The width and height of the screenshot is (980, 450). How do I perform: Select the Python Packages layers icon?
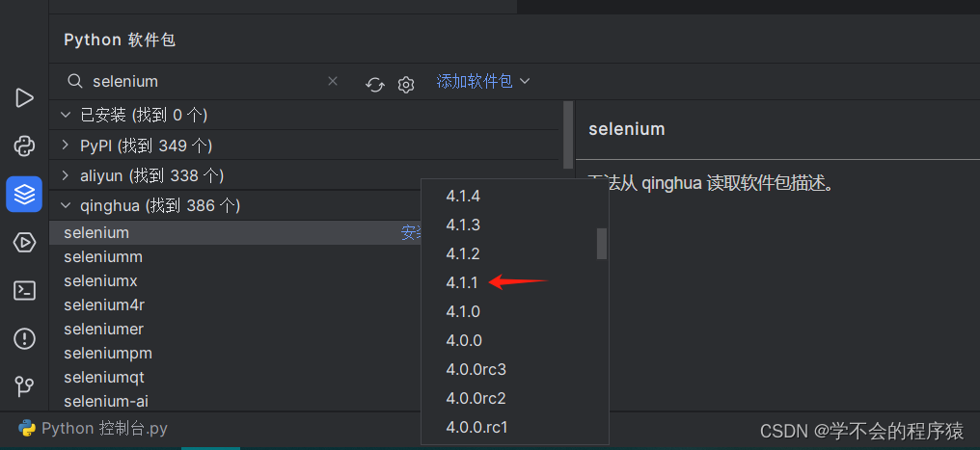(24, 194)
